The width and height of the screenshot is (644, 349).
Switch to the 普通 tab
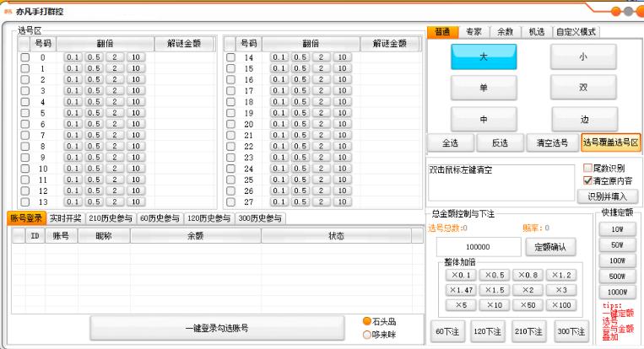click(x=442, y=31)
